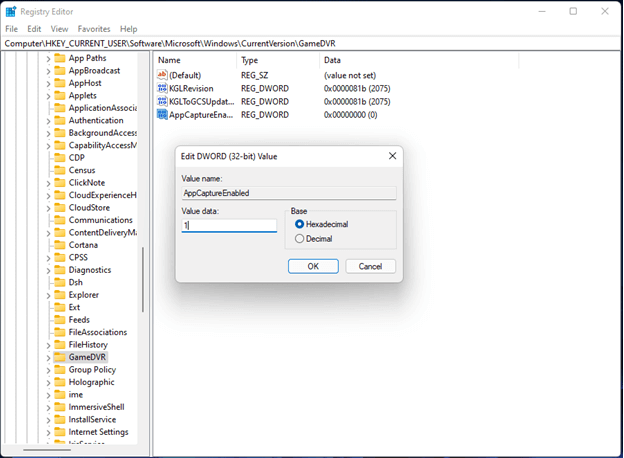This screenshot has width=624, height=458.
Task: Click the GameDVR folder icon in tree
Action: click(59, 357)
